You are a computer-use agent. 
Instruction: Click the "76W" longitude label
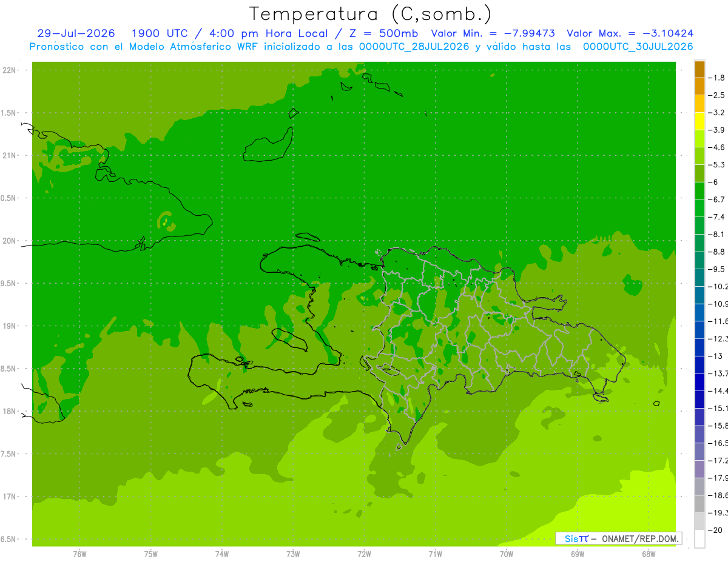tap(79, 555)
